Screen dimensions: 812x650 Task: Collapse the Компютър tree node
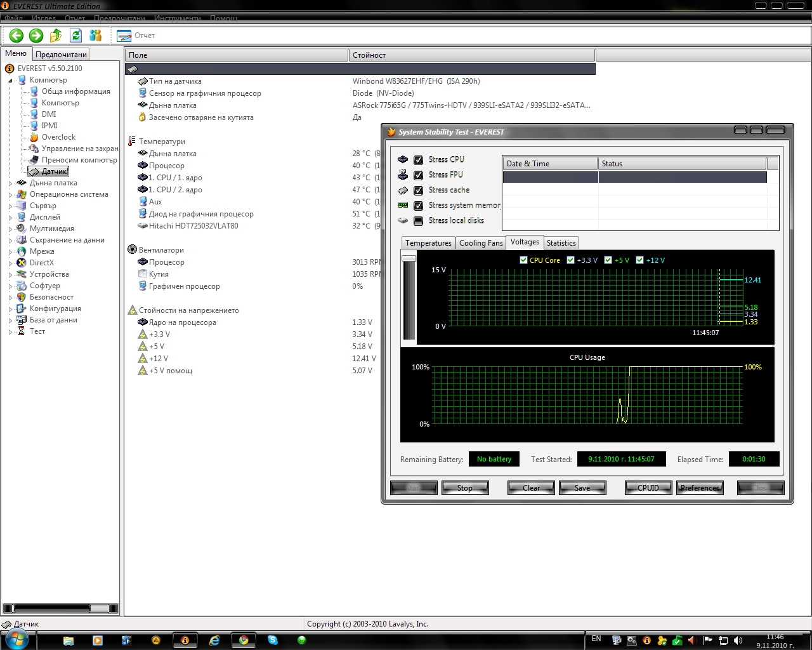10,81
